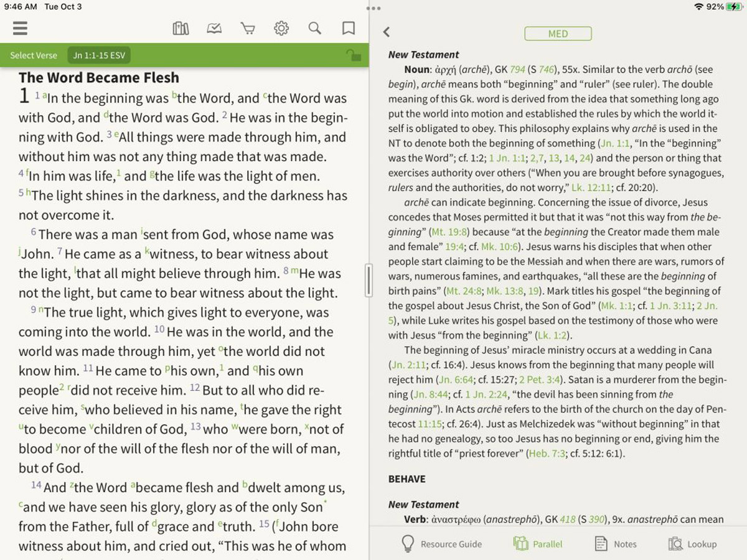Open Strong's number 390 link
747x560 pixels.
pyautogui.click(x=596, y=519)
